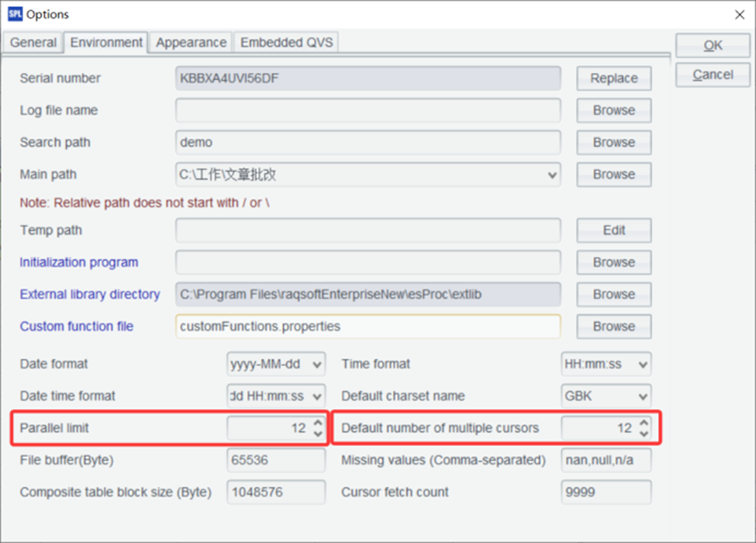Switch to the General tab
Image resolution: width=756 pixels, height=543 pixels.
tap(33, 43)
